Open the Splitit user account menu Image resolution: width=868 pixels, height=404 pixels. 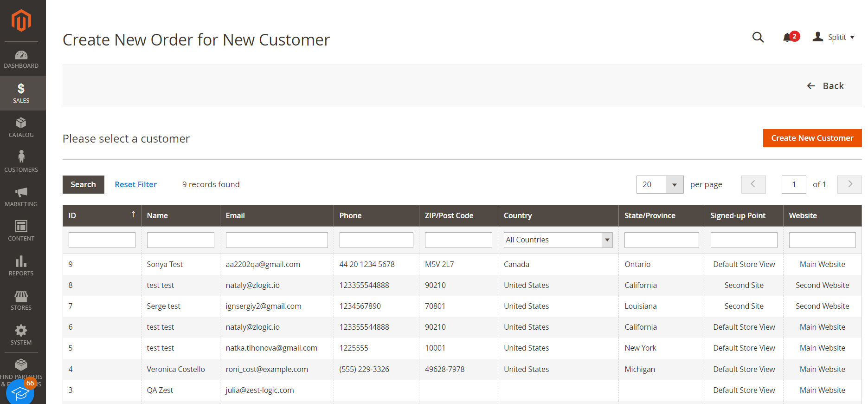point(834,37)
